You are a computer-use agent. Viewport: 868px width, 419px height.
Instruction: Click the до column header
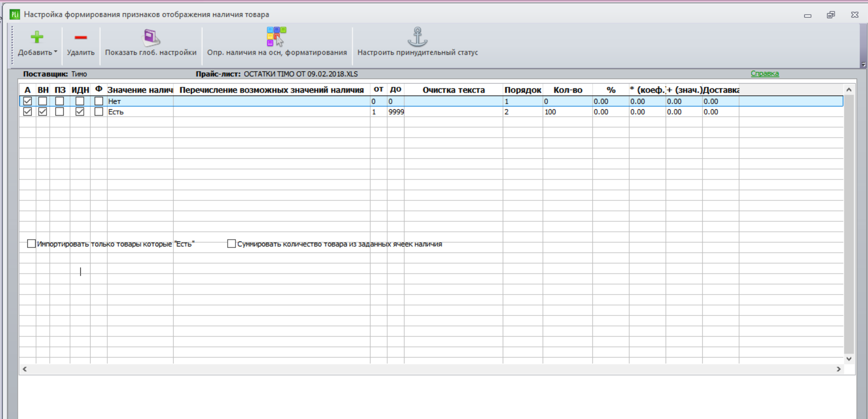(396, 90)
